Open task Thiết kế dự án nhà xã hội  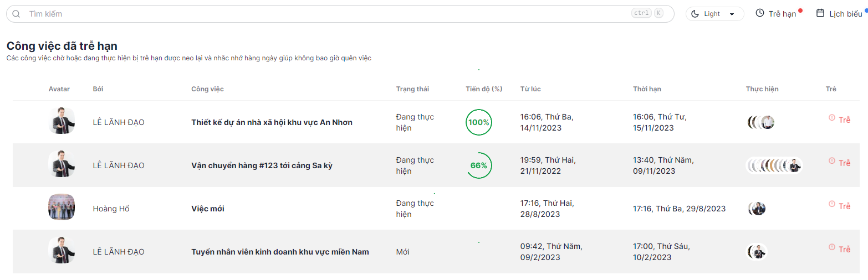click(x=272, y=122)
